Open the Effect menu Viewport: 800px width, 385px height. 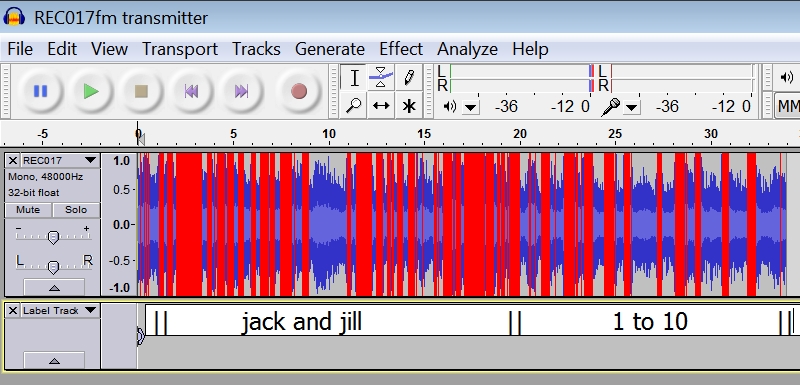401,49
